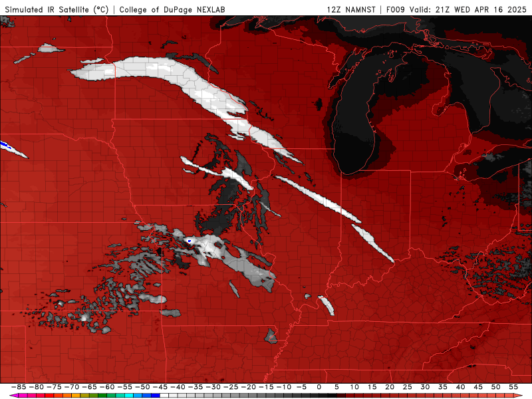Click the -70 label on the color scale
Image resolution: width=532 pixels, height=399 pixels.
point(71,387)
